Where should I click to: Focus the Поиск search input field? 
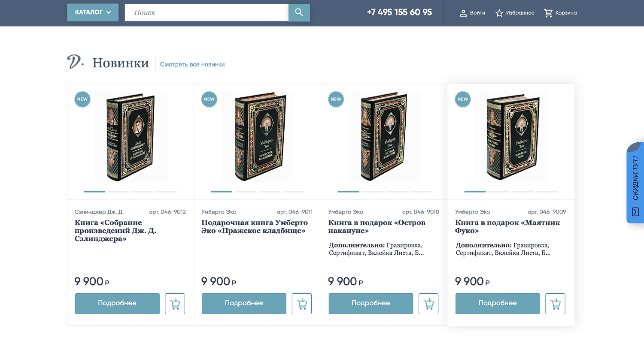[207, 12]
